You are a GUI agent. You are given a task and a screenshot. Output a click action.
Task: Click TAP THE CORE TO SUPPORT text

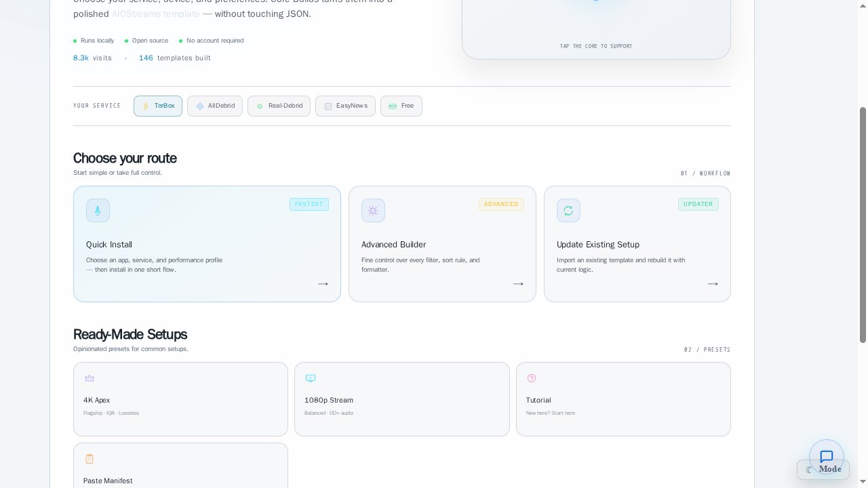596,46
